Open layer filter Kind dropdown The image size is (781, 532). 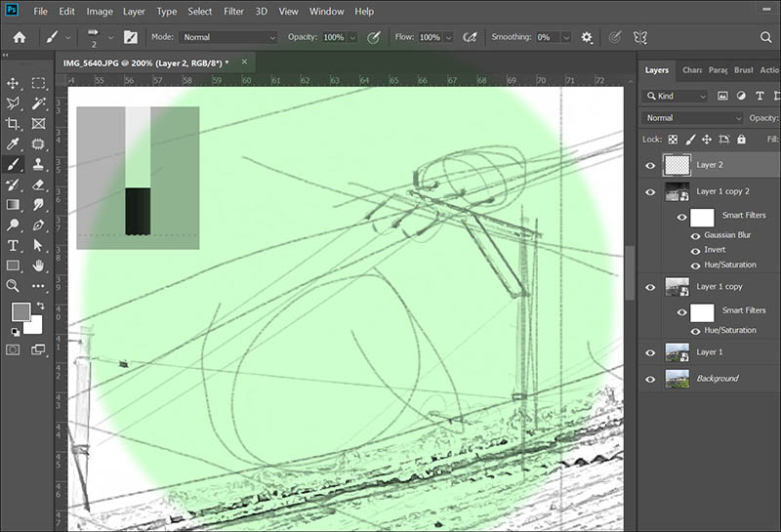click(675, 96)
